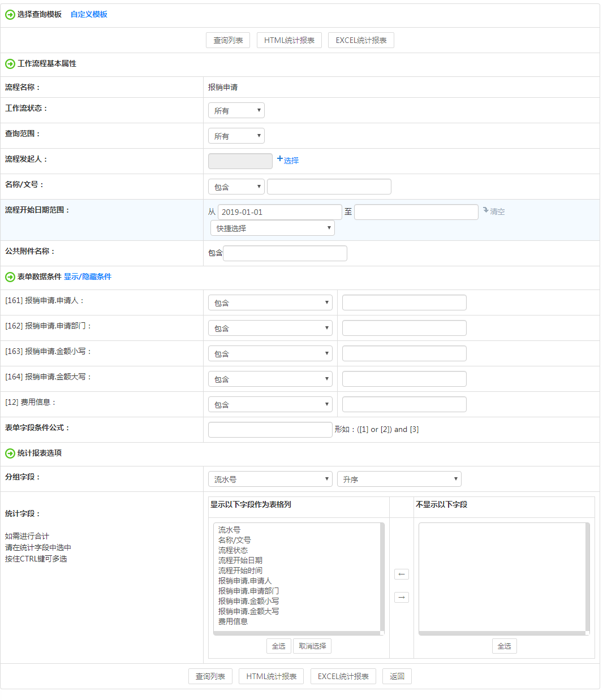603x700 pixels.
Task: Open the 升序 sort order dropdown
Action: click(x=399, y=479)
